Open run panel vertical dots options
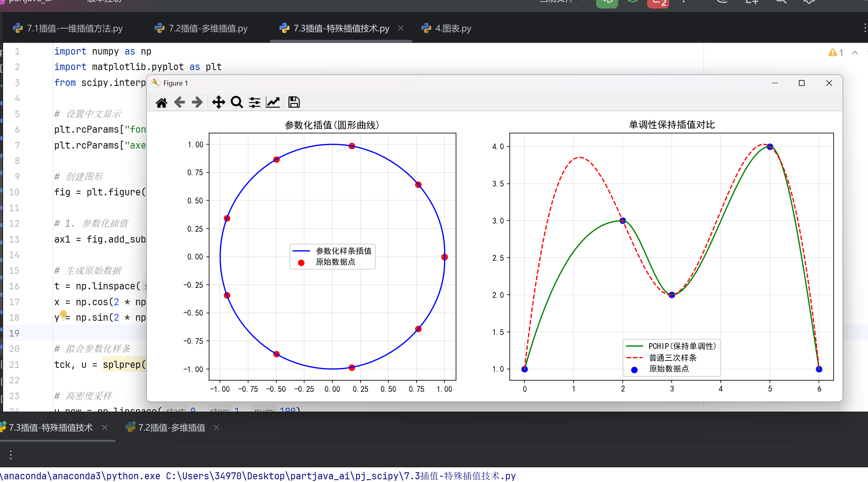 click(11, 455)
